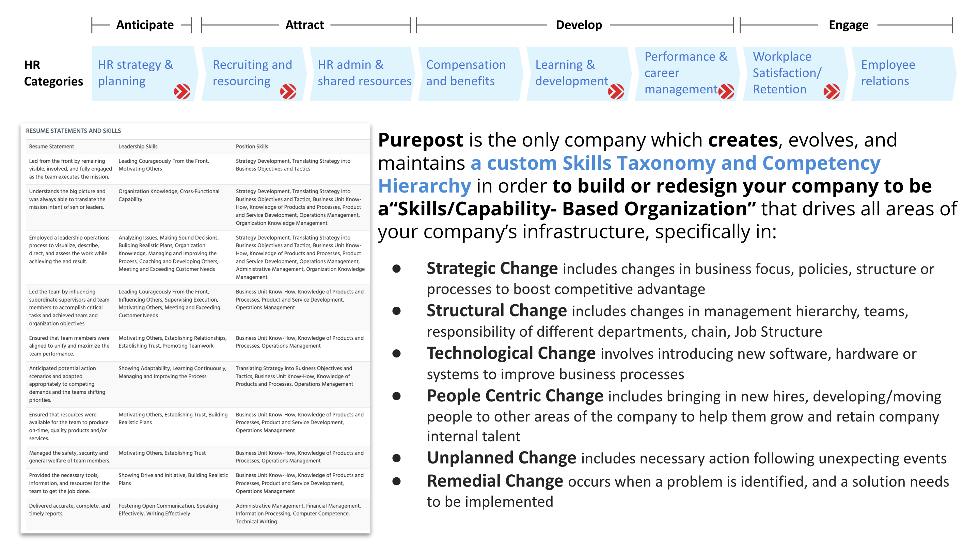
Task: Click the Unplanned Change bullet heading
Action: click(502, 457)
